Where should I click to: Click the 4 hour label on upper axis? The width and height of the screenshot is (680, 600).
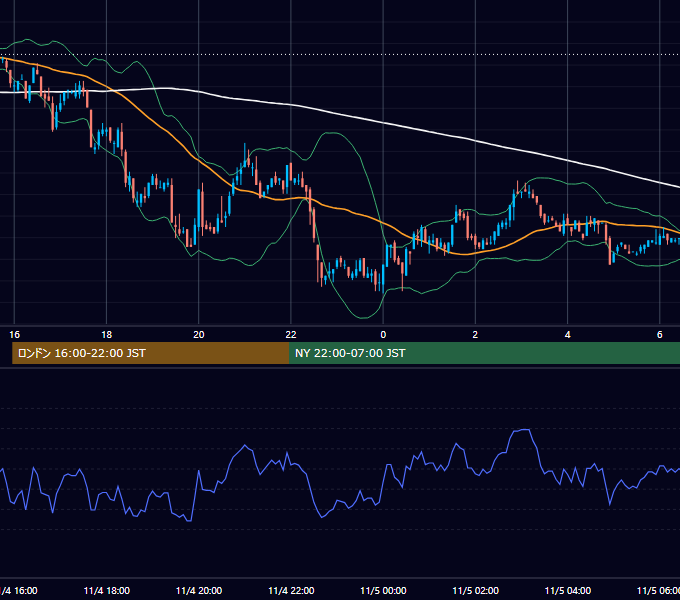tap(567, 335)
